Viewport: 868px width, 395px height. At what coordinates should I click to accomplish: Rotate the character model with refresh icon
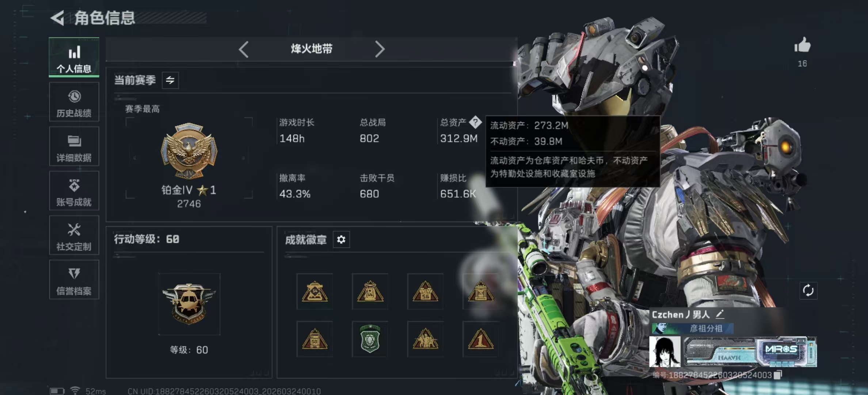coord(808,290)
